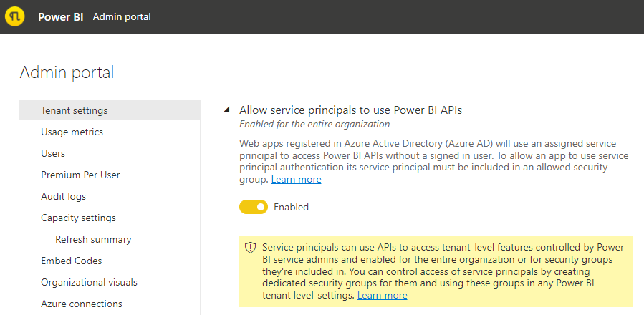Open Usage metrics page
Image resolution: width=644 pixels, height=315 pixels.
[72, 132]
